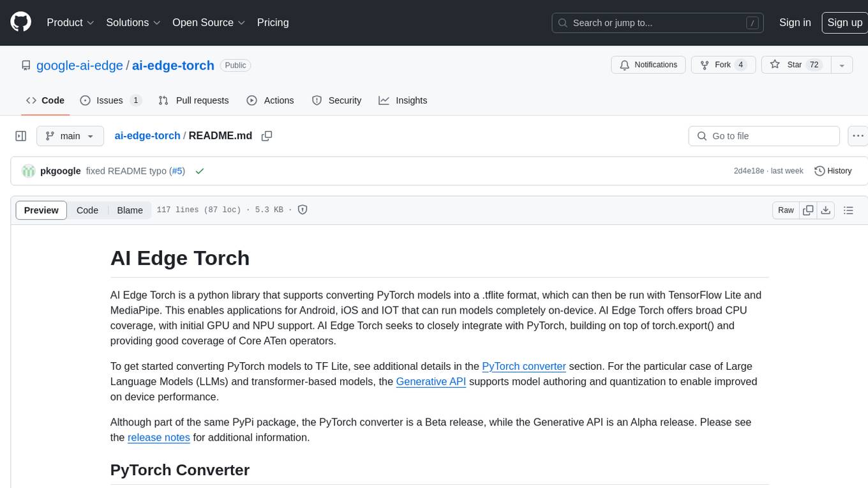The height and width of the screenshot is (488, 868).
Task: Go to the Pricing page
Action: pos(273,22)
